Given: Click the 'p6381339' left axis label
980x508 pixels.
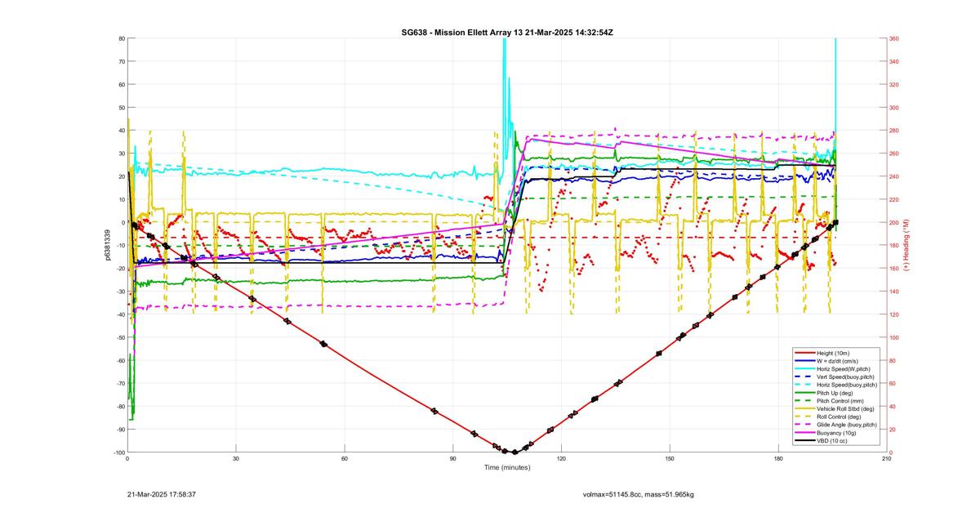Looking at the screenshot, I should pos(107,245).
